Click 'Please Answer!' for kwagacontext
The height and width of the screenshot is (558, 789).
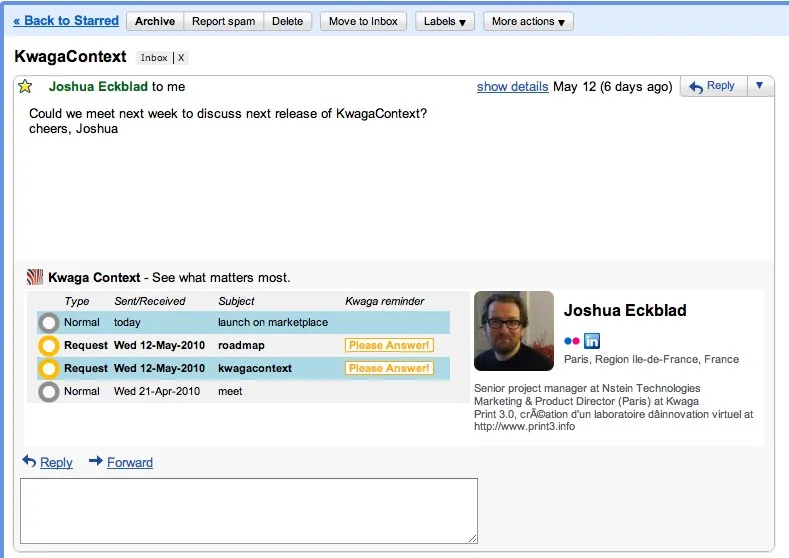[x=389, y=368]
